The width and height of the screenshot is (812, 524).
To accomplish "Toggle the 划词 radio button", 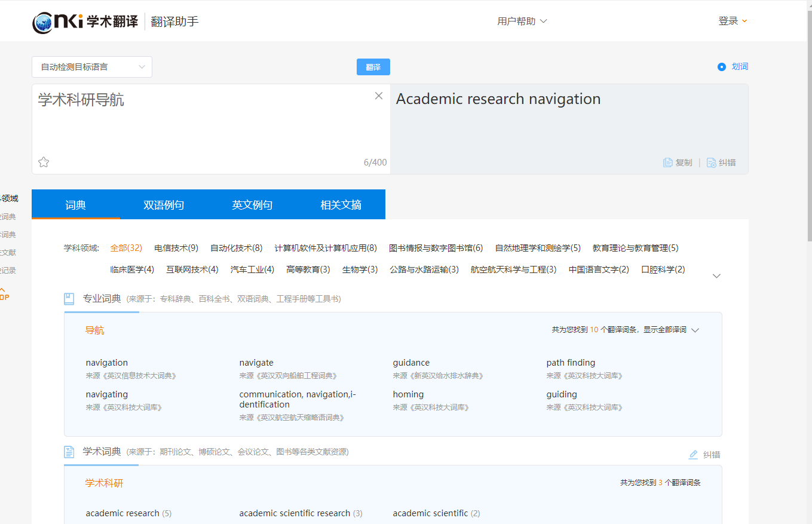I will (x=722, y=67).
